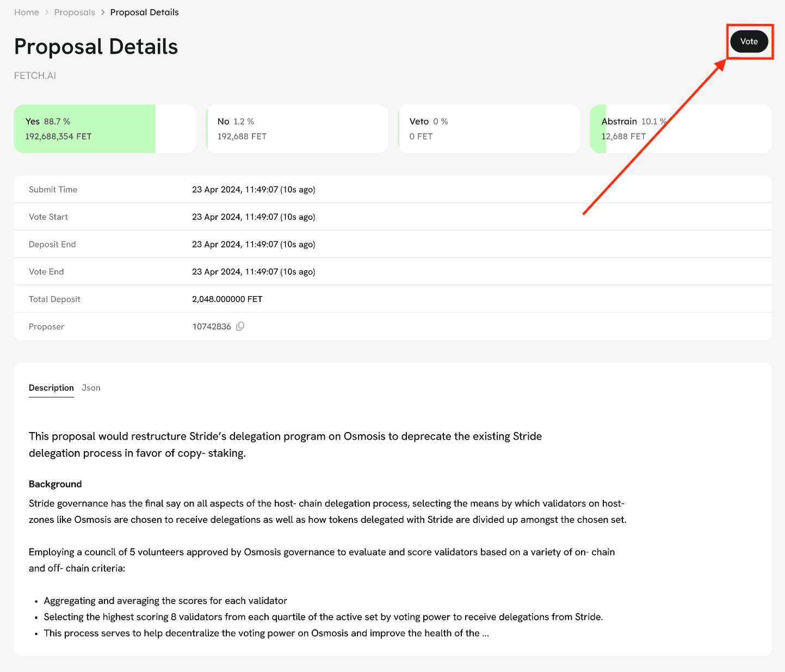Click proposer number 10742836
This screenshot has width=785, height=672.
[x=212, y=326]
